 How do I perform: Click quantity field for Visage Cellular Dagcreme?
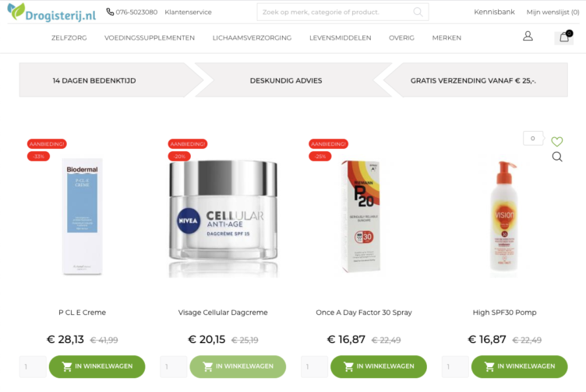(174, 366)
